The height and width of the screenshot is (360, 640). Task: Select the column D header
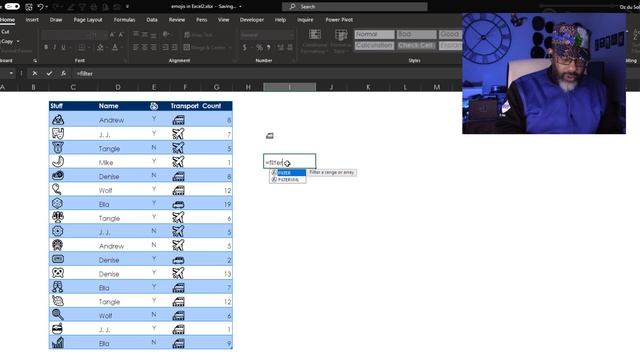118,87
